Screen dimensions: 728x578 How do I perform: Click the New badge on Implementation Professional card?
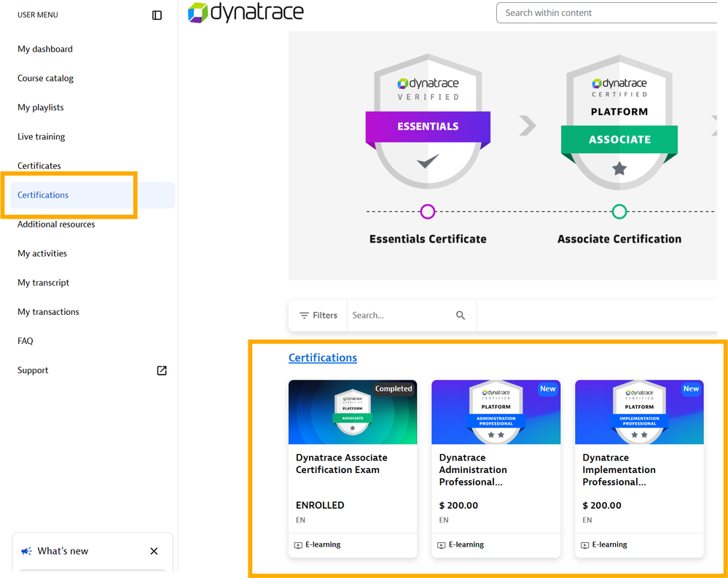(x=691, y=389)
